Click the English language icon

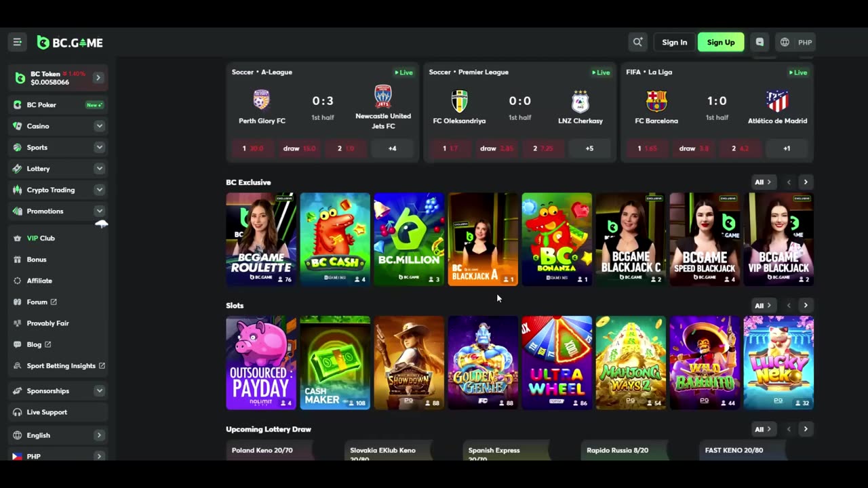click(x=18, y=435)
